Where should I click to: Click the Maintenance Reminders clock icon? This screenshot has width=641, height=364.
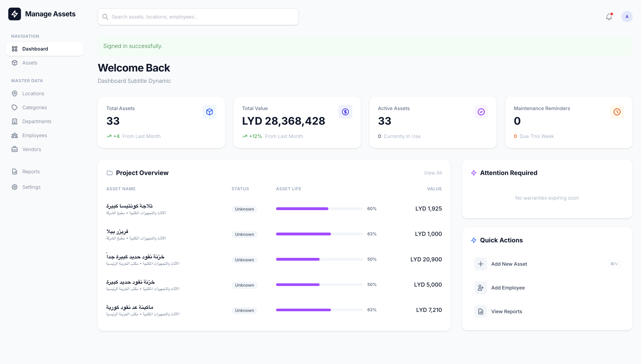tap(617, 112)
